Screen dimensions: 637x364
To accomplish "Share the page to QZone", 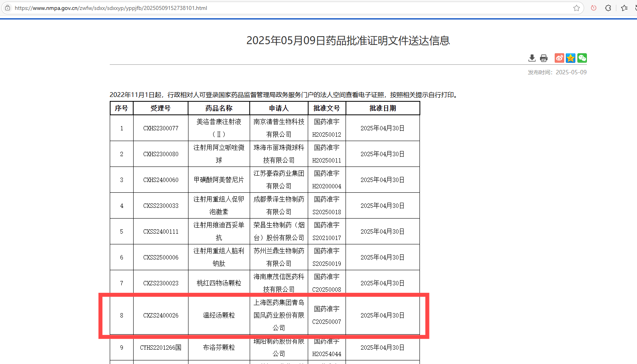I will coord(570,58).
